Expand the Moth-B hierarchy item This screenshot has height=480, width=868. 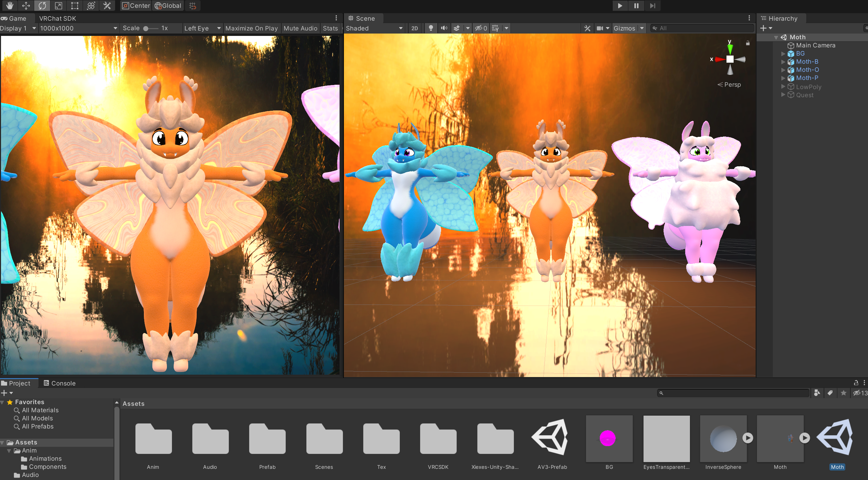pos(783,62)
